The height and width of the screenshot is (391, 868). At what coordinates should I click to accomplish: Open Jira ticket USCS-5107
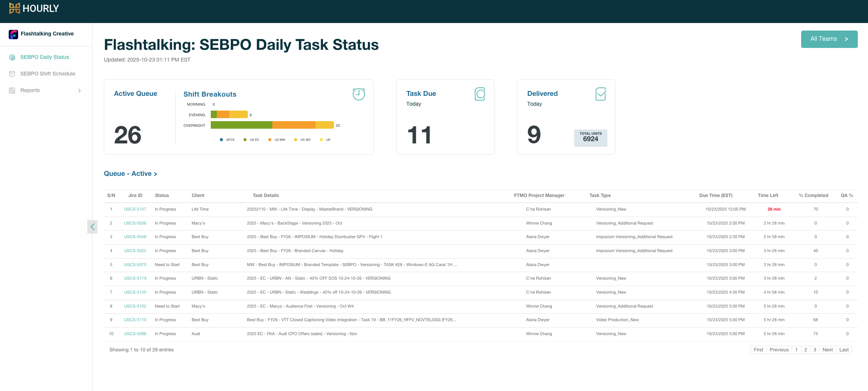tap(135, 209)
